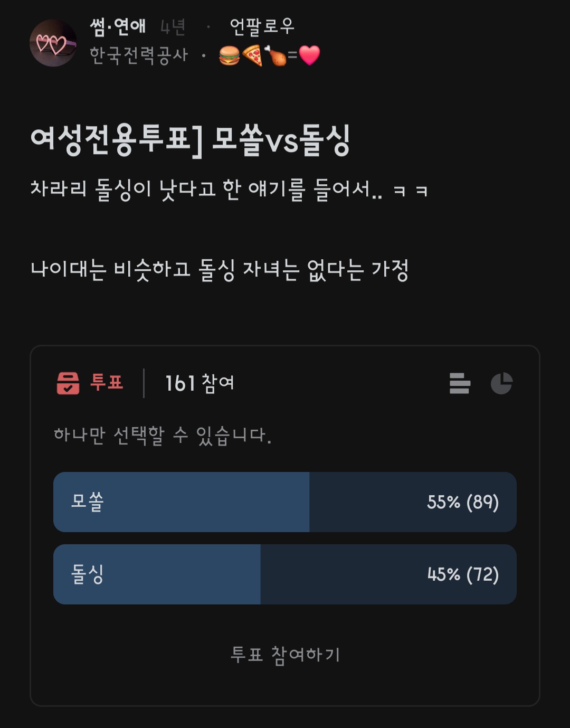
Task: Tap the 55% (89) result label
Action: [x=462, y=502]
